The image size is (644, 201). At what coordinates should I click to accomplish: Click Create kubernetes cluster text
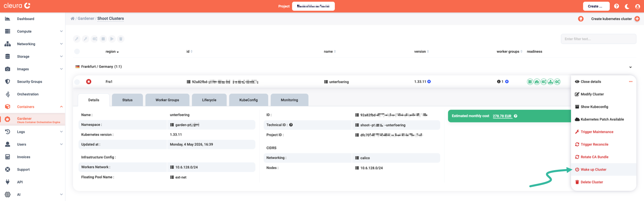click(x=611, y=19)
